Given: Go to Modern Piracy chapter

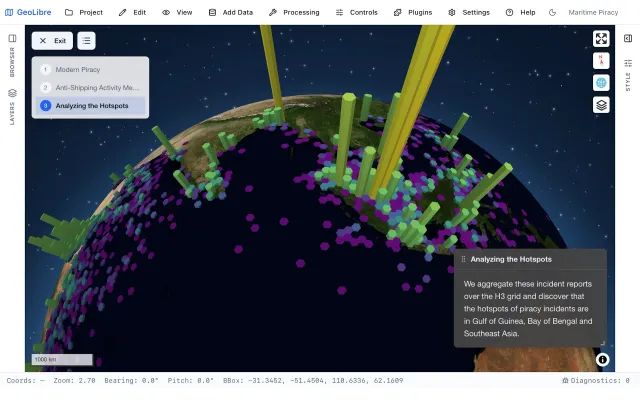Looking at the screenshot, I should [90, 69].
